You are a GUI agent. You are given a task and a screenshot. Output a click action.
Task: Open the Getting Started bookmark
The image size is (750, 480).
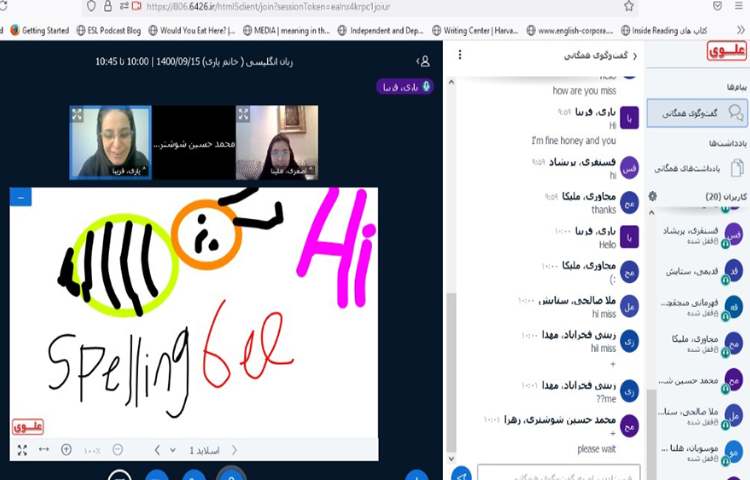click(x=40, y=31)
